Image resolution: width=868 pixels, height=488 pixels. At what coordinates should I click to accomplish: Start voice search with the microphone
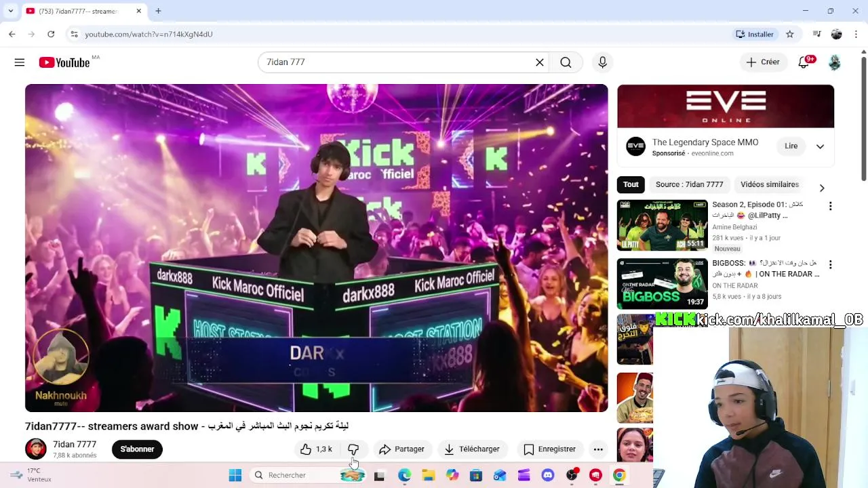pyautogui.click(x=602, y=62)
